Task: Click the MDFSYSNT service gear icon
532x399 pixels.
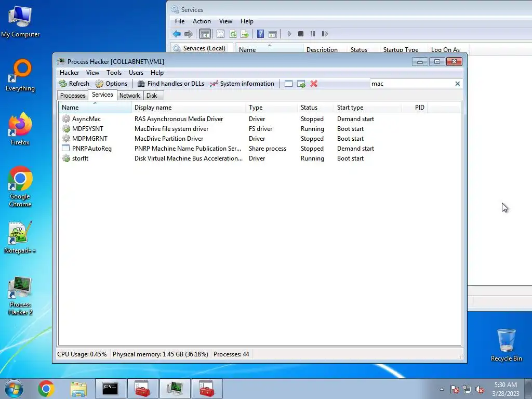Action: (66, 129)
